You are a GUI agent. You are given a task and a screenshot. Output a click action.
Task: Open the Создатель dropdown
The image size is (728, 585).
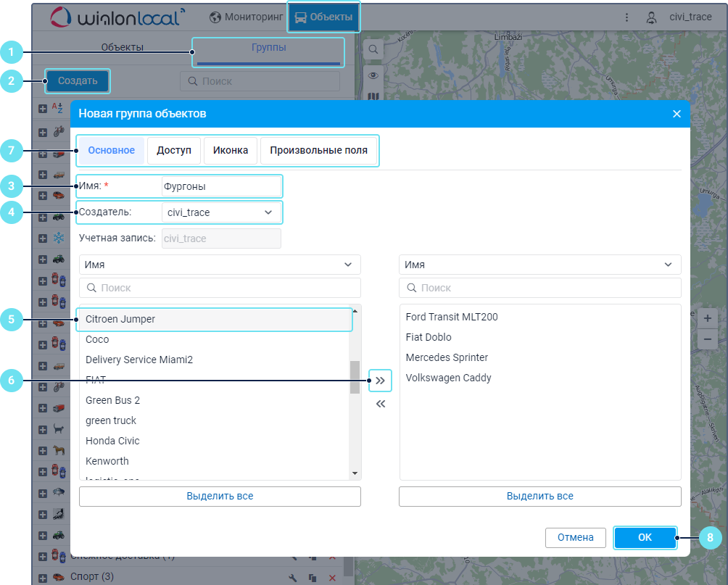pyautogui.click(x=220, y=212)
